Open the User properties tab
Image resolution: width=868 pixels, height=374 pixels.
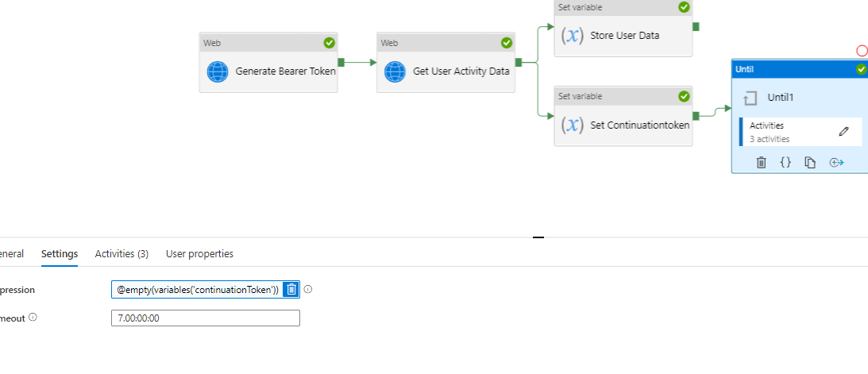click(x=199, y=254)
